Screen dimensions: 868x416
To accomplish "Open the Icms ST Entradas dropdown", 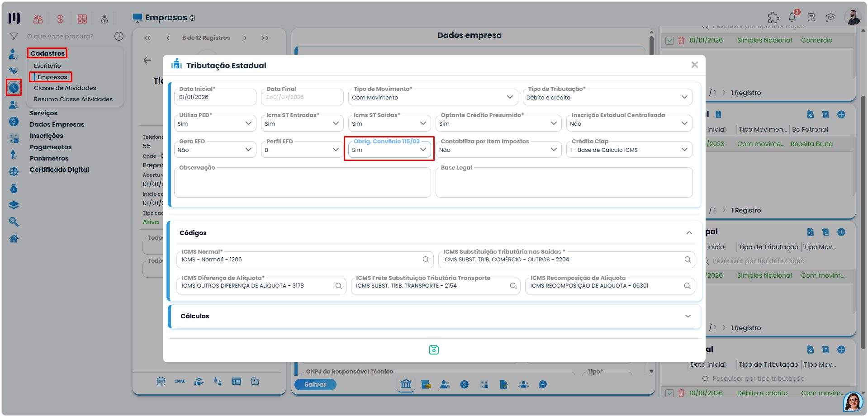I will (302, 123).
